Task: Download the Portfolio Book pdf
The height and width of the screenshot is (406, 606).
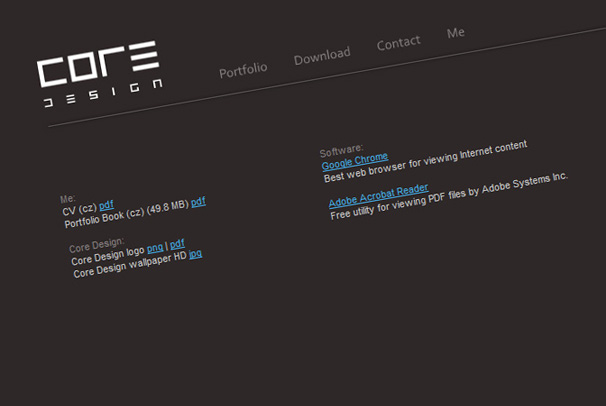Action: point(198,201)
